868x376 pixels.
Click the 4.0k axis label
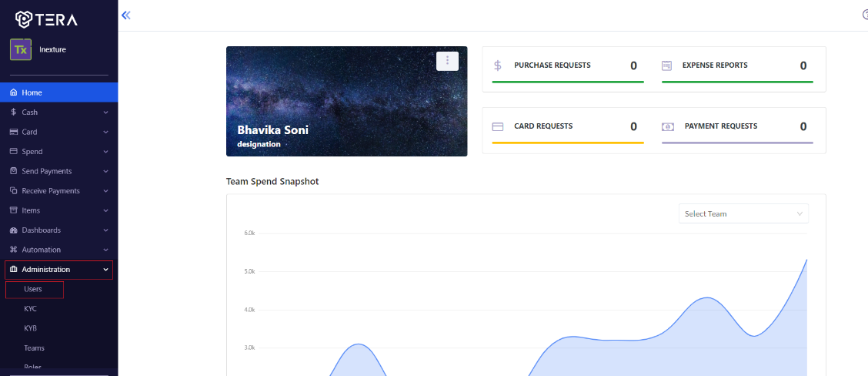[x=249, y=310]
